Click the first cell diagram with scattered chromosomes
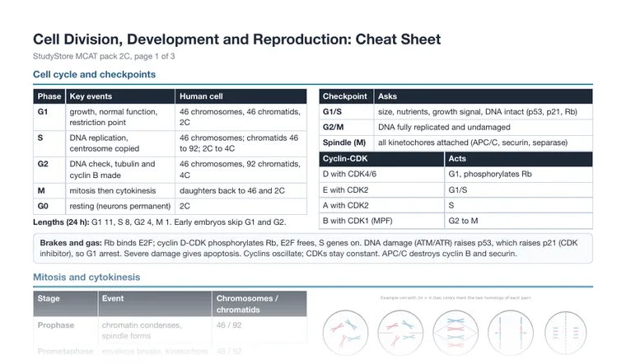626x364 pixels. click(345, 333)
